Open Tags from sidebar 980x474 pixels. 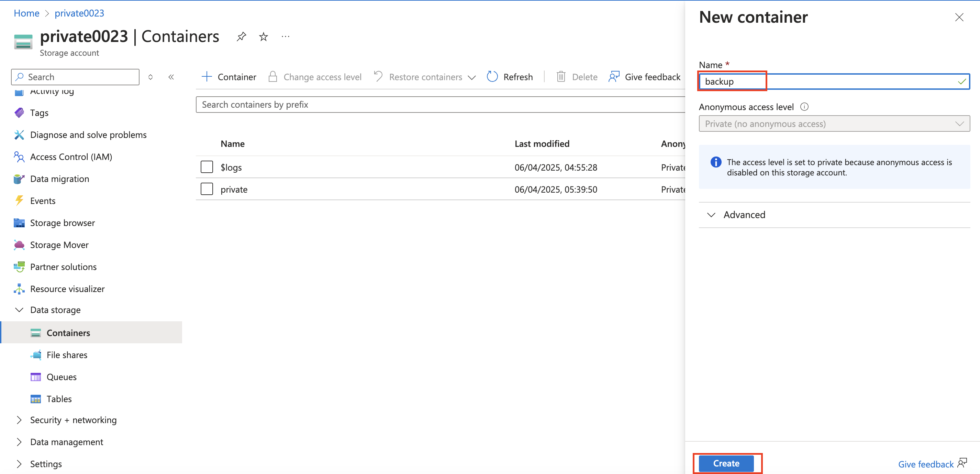click(x=39, y=113)
